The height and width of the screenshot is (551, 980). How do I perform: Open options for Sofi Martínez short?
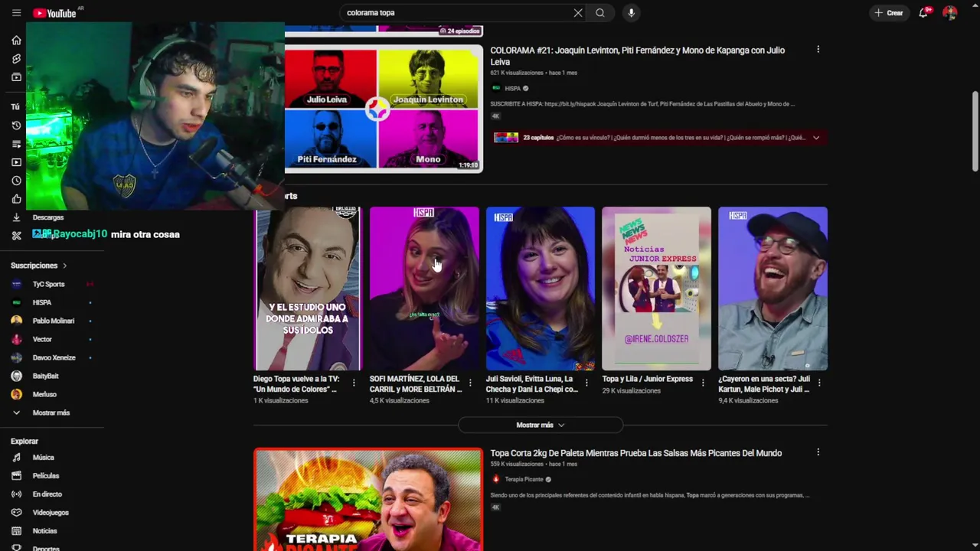470,383
